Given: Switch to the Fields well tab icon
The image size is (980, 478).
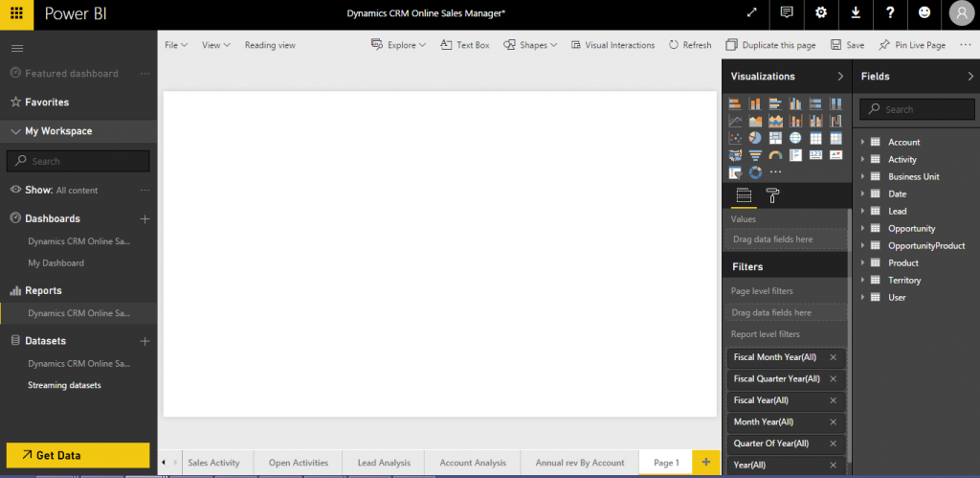Looking at the screenshot, I should [743, 195].
